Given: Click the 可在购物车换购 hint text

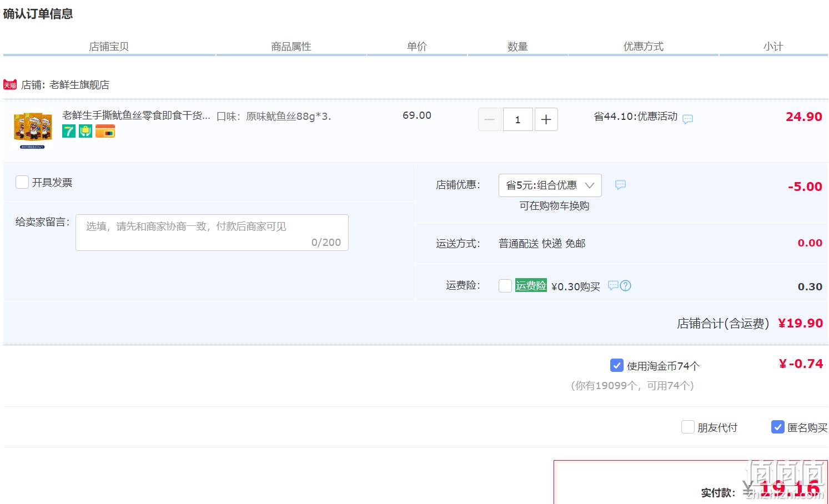Looking at the screenshot, I should (x=554, y=206).
